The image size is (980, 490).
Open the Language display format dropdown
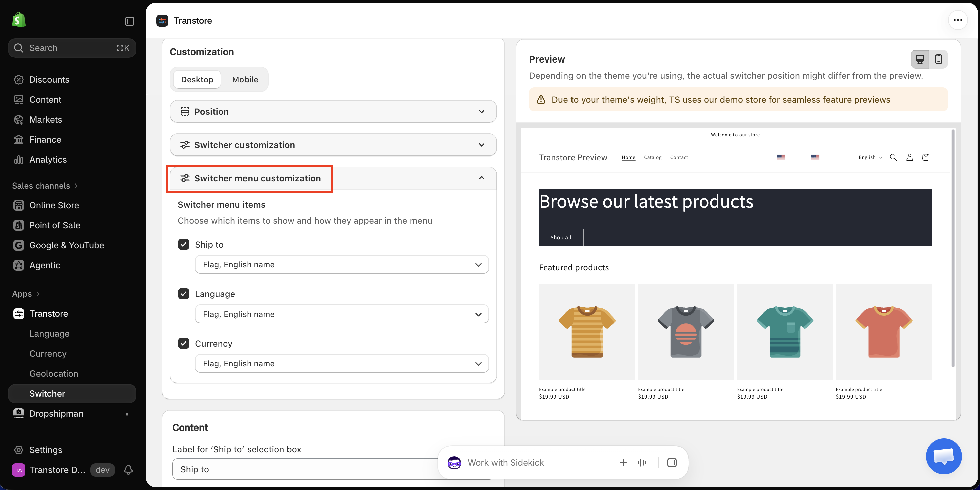tap(342, 314)
